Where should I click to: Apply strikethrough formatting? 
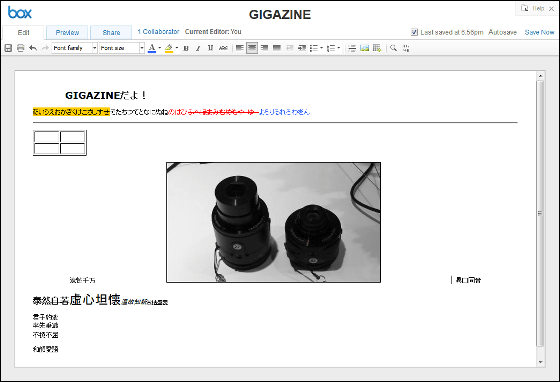point(223,48)
